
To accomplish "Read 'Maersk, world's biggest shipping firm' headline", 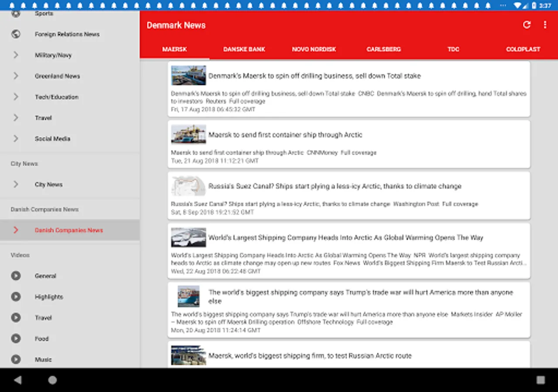I will (x=310, y=356).
